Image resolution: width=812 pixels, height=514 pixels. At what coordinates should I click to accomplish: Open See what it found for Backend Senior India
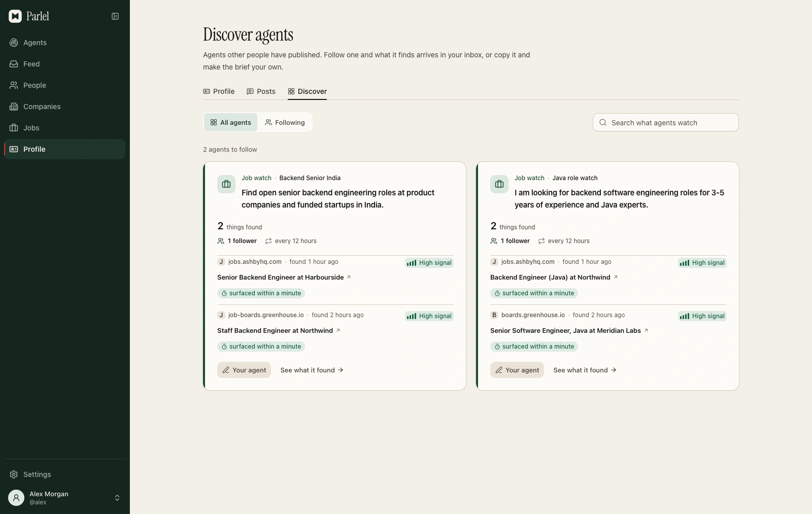tap(312, 370)
